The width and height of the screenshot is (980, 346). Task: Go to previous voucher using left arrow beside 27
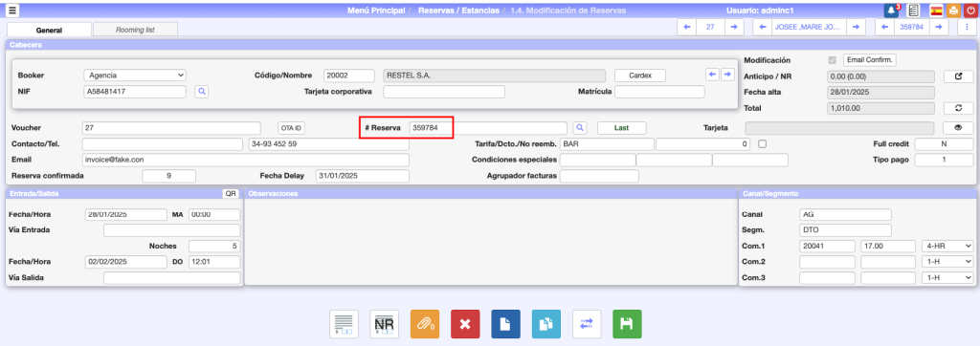point(687,27)
